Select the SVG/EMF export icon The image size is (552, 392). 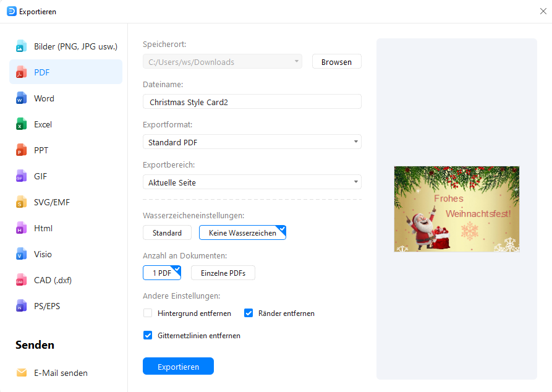(x=22, y=202)
